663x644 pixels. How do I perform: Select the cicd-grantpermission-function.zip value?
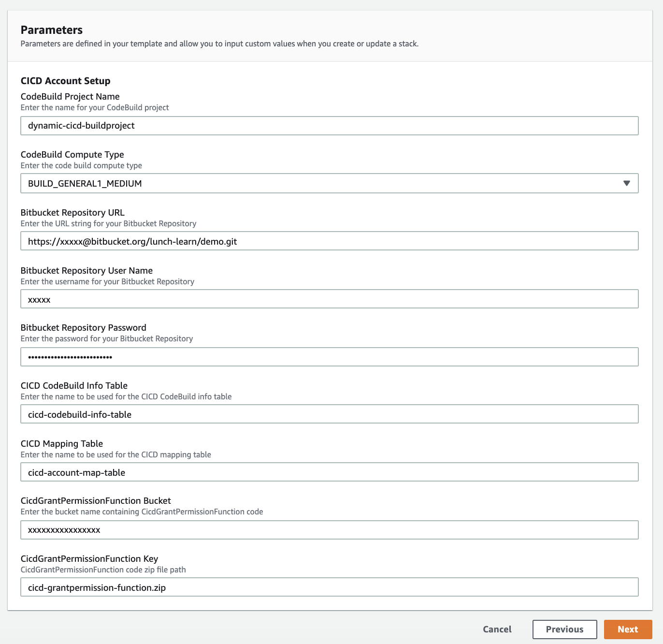pos(97,587)
